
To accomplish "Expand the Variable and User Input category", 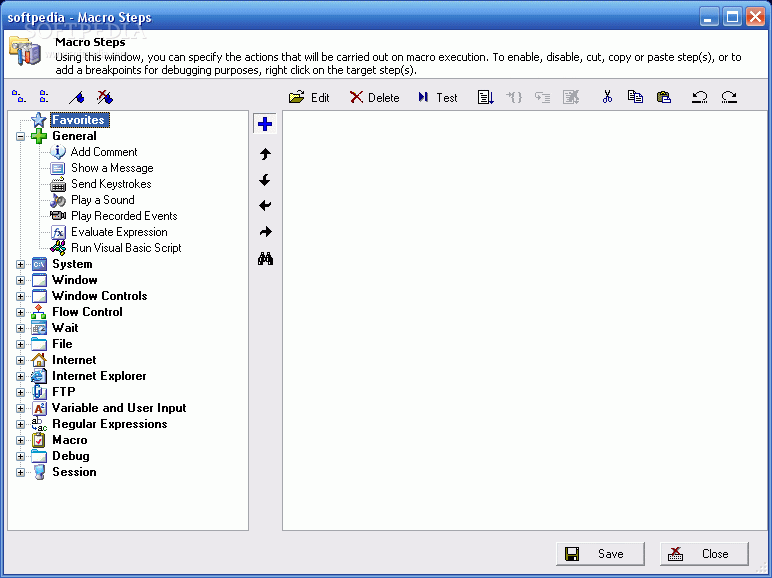I will point(20,408).
